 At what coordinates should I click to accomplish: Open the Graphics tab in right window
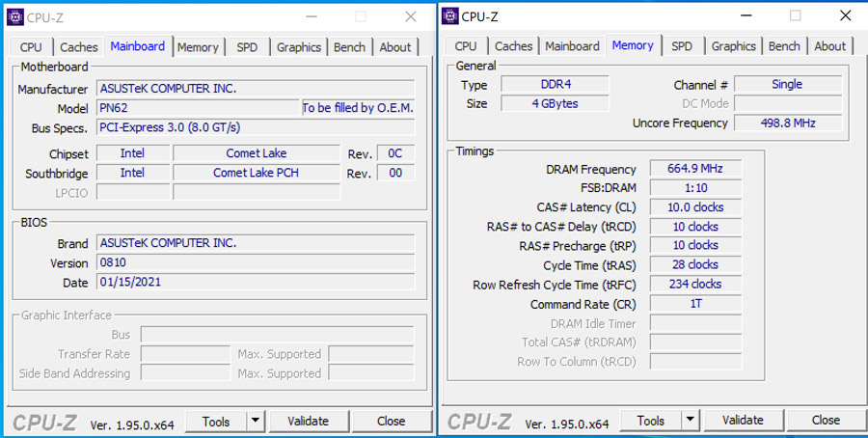click(x=734, y=46)
